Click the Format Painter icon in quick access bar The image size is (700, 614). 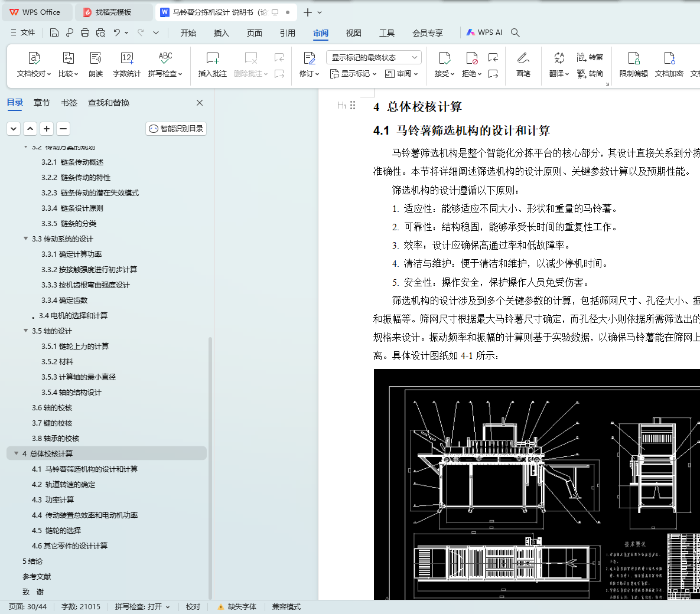point(70,32)
